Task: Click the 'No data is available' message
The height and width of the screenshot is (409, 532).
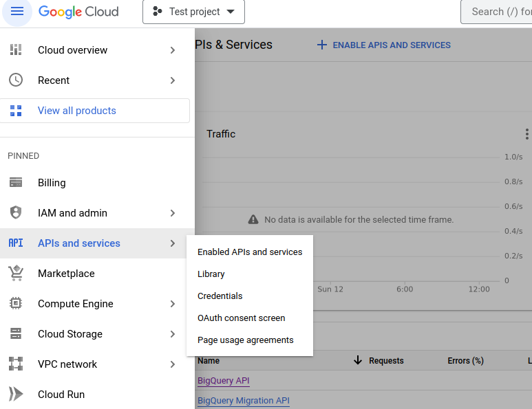Action: click(x=359, y=219)
